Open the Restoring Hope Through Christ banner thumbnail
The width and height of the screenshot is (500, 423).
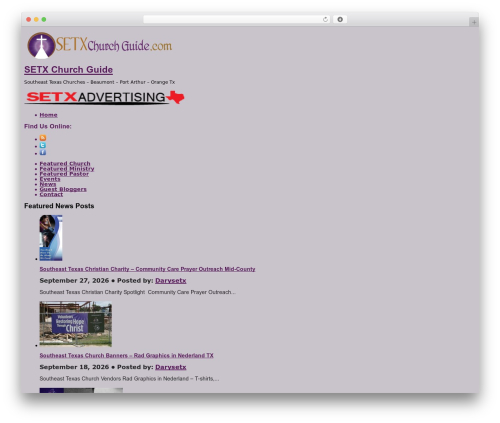(x=76, y=324)
